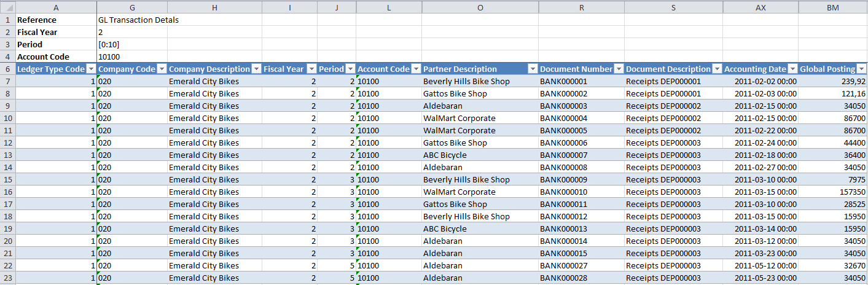Select row 15 header
The height and width of the screenshot is (285, 868).
[7, 179]
